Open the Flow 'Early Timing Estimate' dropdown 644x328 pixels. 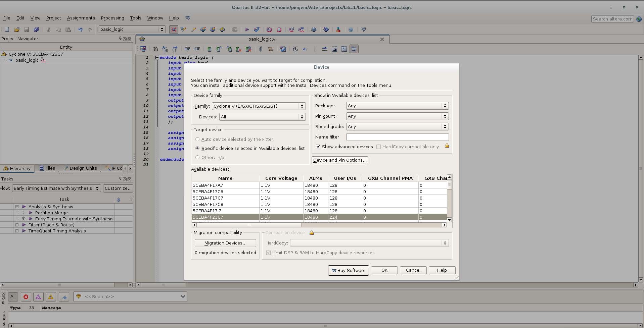[56, 188]
